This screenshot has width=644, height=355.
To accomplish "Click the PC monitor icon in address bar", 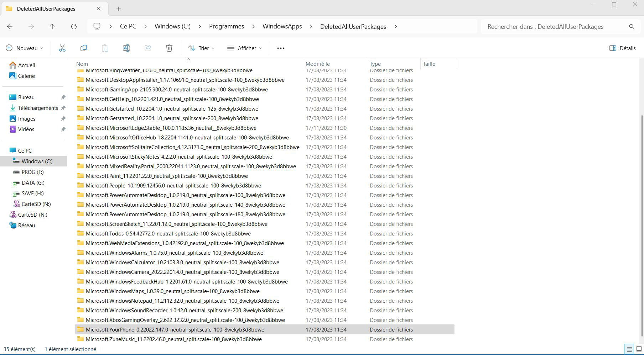I will (x=97, y=26).
